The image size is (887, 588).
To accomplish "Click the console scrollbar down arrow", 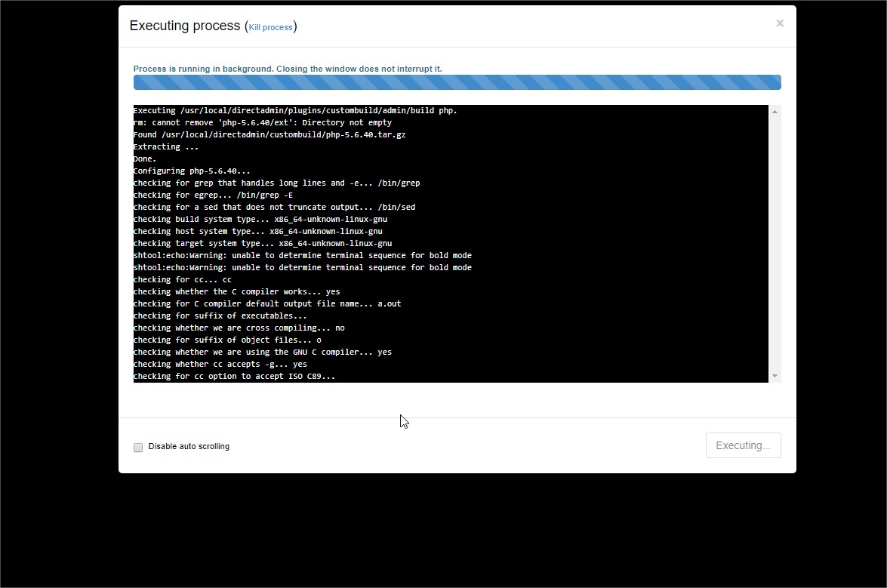I will (x=775, y=376).
